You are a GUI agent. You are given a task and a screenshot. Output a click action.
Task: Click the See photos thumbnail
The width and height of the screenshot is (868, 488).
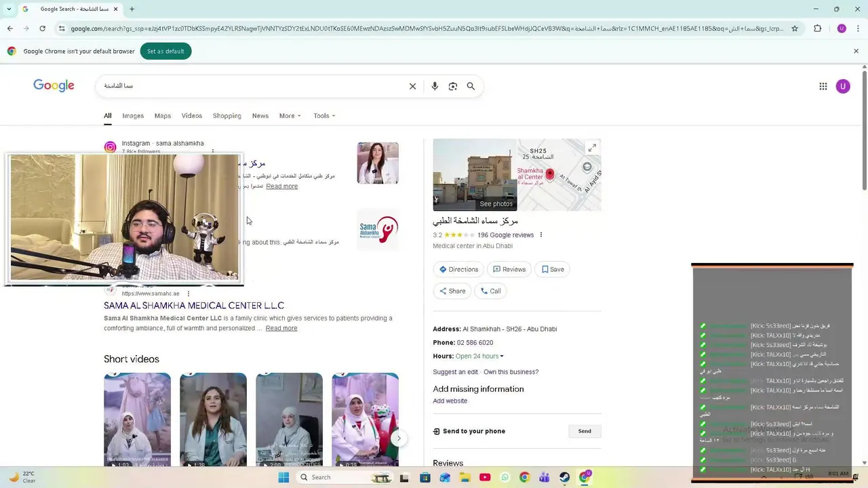475,175
